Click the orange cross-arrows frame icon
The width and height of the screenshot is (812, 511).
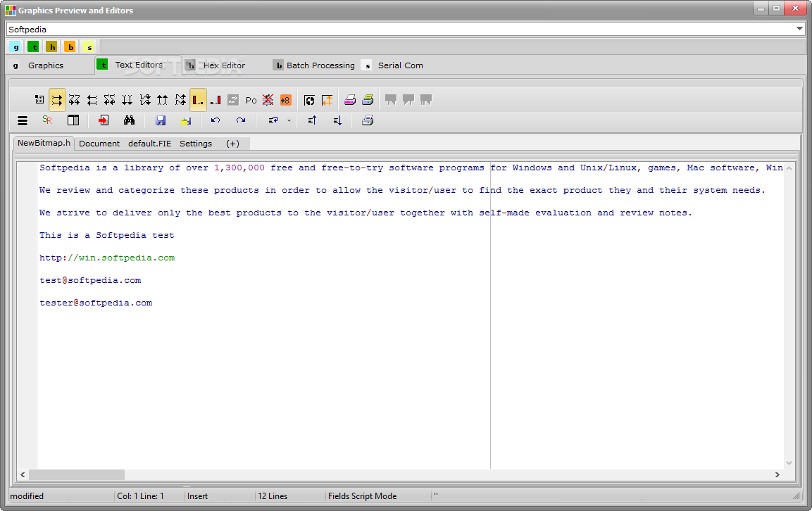[327, 101]
